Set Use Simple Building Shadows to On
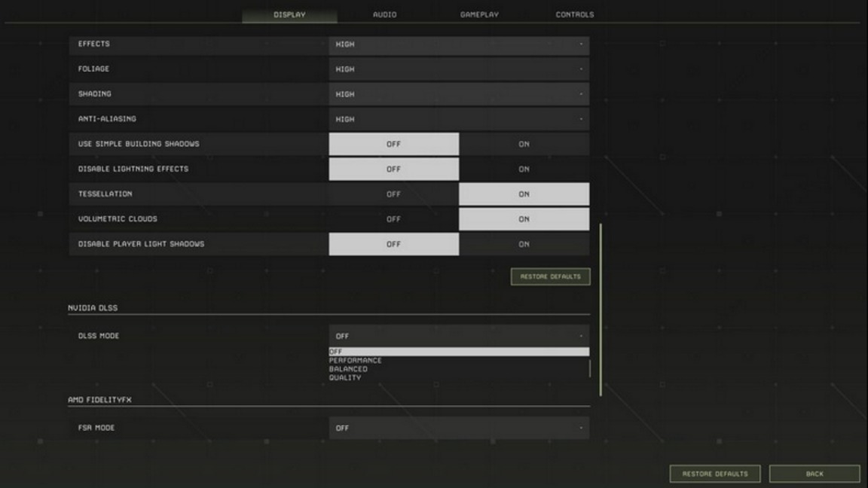This screenshot has width=868, height=488. (x=524, y=144)
